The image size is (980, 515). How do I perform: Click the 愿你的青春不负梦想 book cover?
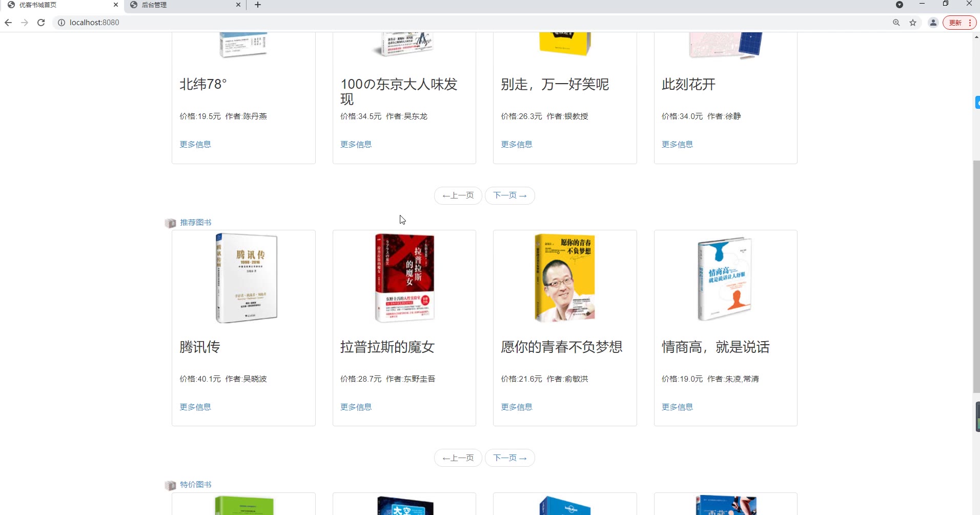pos(565,278)
